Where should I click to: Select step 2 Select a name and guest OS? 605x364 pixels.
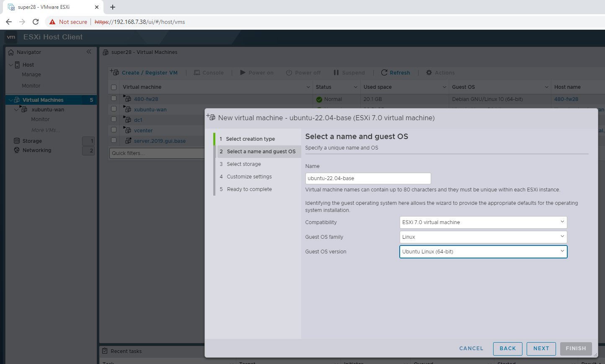258,152
